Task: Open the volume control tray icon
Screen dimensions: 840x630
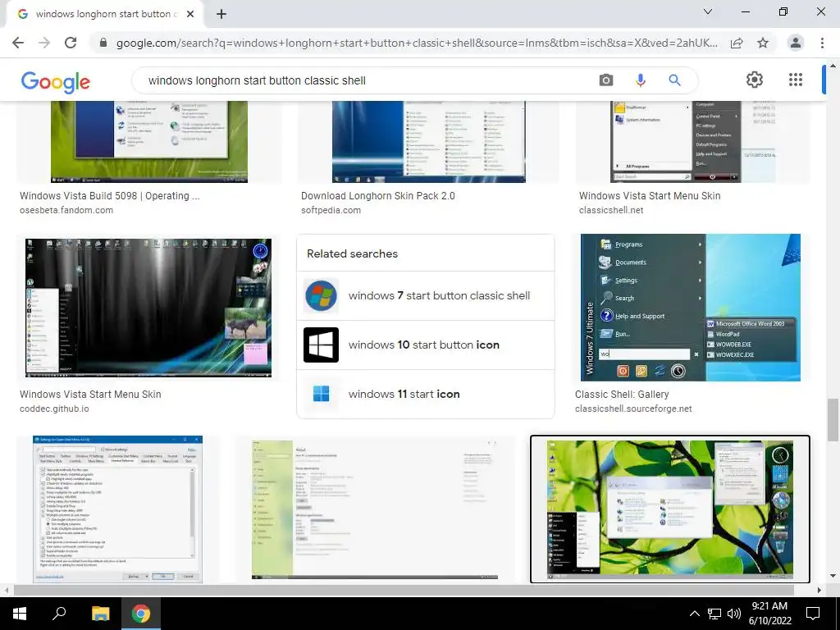Action: tap(734, 614)
